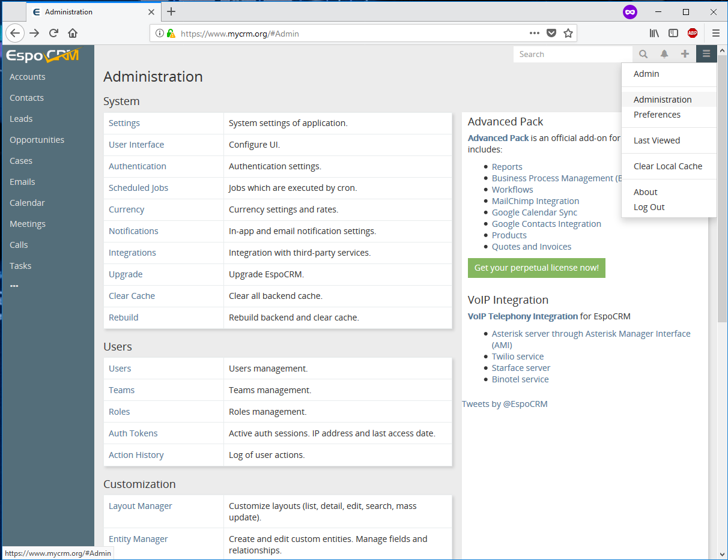
Task: Open Preferences from the user menu
Action: (669, 115)
